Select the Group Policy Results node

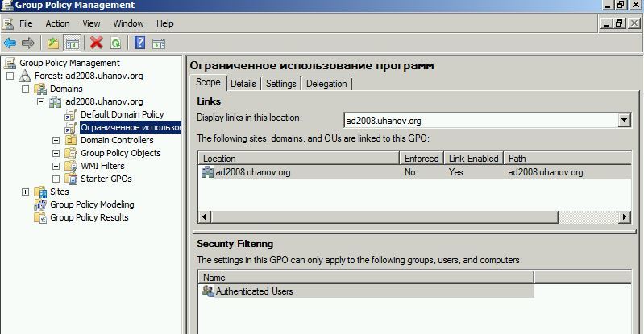click(x=89, y=217)
